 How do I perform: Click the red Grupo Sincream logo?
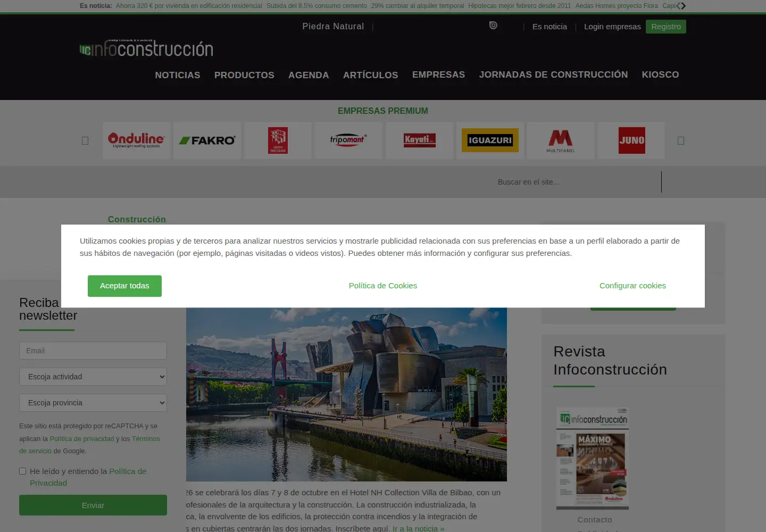pos(278,140)
